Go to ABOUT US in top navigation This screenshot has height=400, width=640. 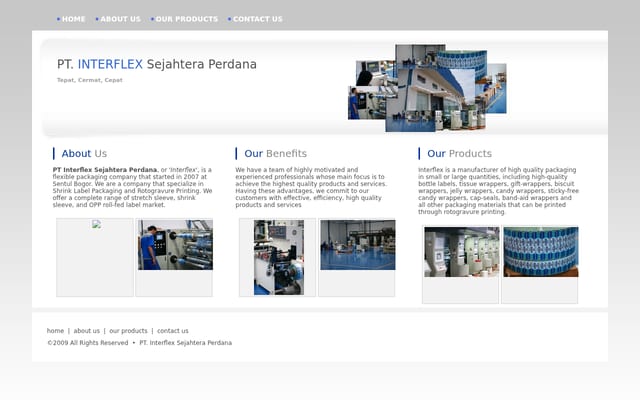[120, 19]
